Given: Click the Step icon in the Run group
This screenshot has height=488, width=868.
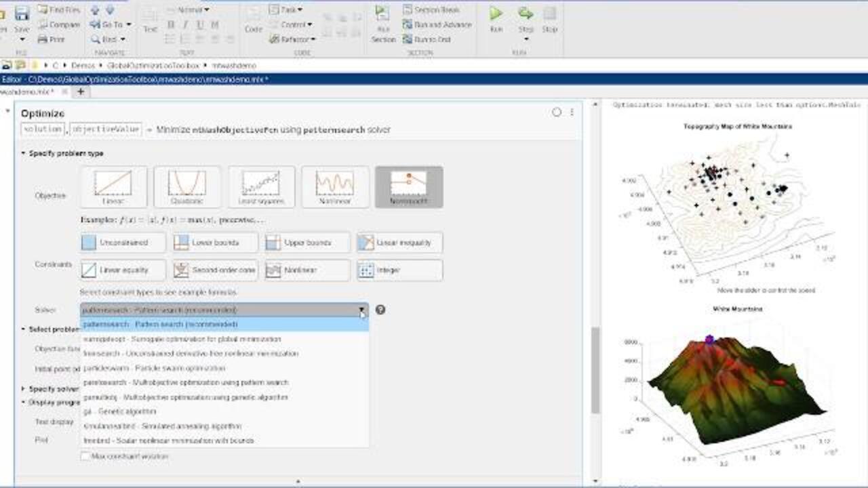Looking at the screenshot, I should (x=526, y=14).
